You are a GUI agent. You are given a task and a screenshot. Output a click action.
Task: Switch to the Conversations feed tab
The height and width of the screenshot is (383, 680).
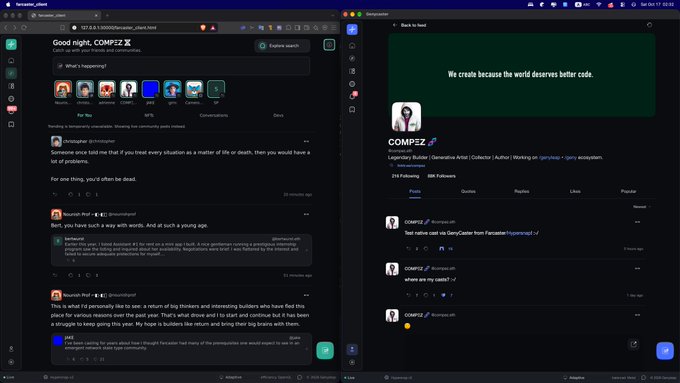(214, 115)
